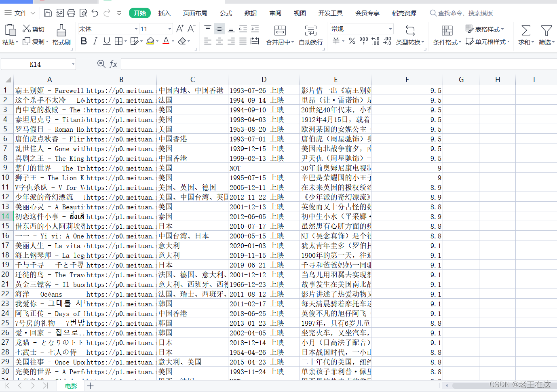Open the font name dropdown showing 宋体
The image size is (557, 392).
[x=136, y=29]
